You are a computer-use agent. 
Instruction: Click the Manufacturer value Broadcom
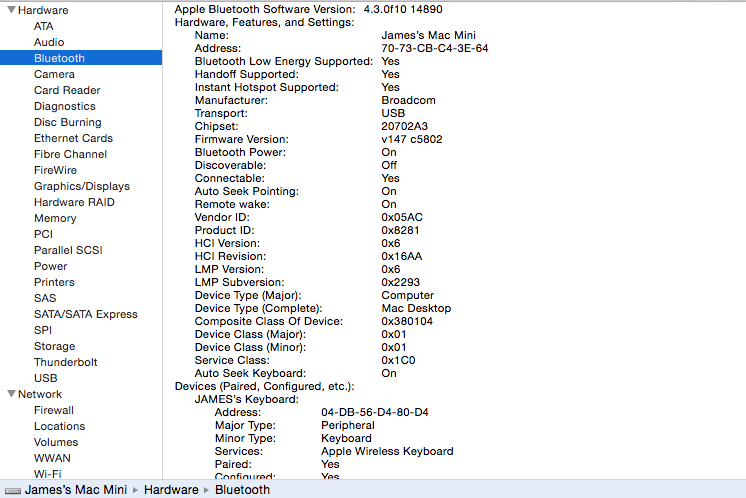[408, 100]
